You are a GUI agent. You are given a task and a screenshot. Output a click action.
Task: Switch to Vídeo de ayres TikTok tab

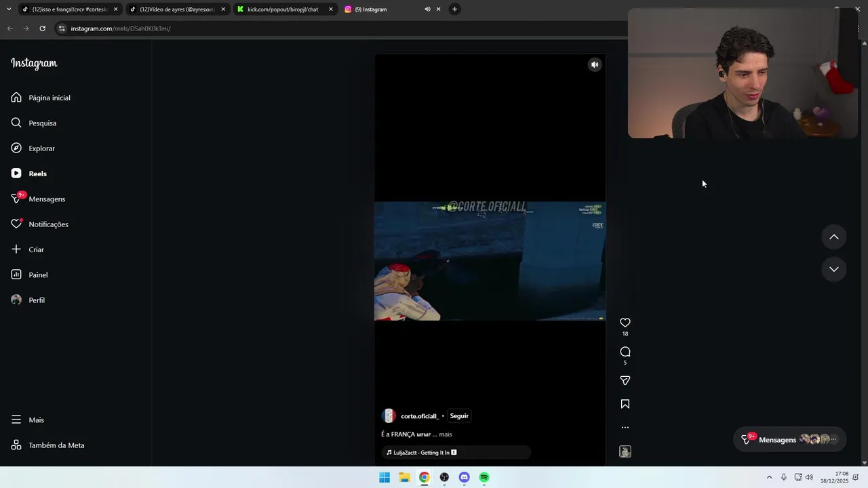point(176,9)
